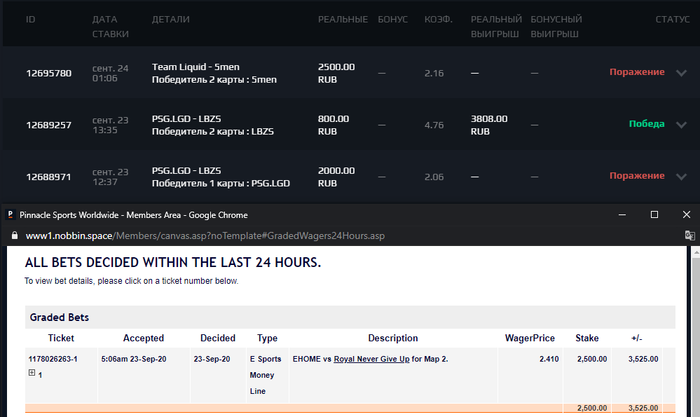Click Stake column header in Graded Bets
This screenshot has width=700, height=417.
(587, 338)
